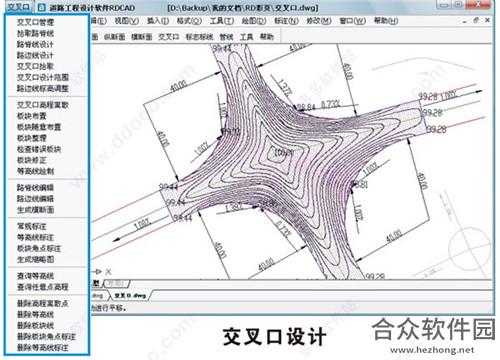Click 纵断面 in the second menu row
This screenshot has width=500, height=360.
pyautogui.click(x=114, y=37)
